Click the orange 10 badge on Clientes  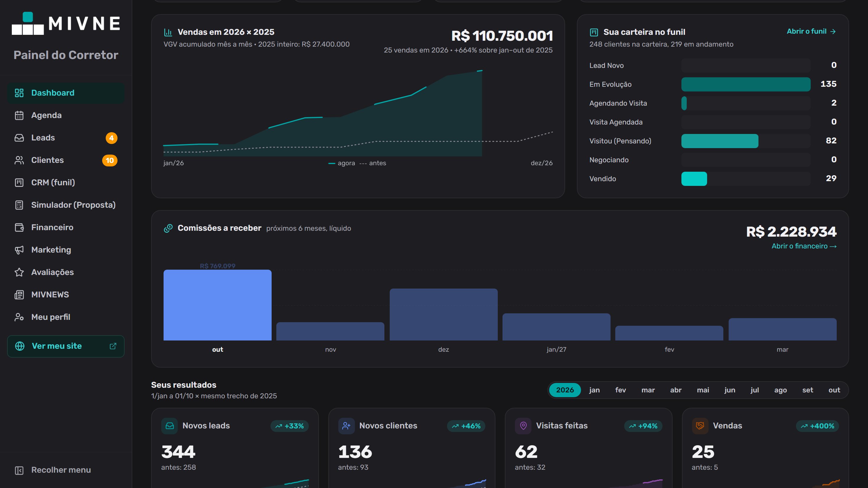(x=110, y=161)
